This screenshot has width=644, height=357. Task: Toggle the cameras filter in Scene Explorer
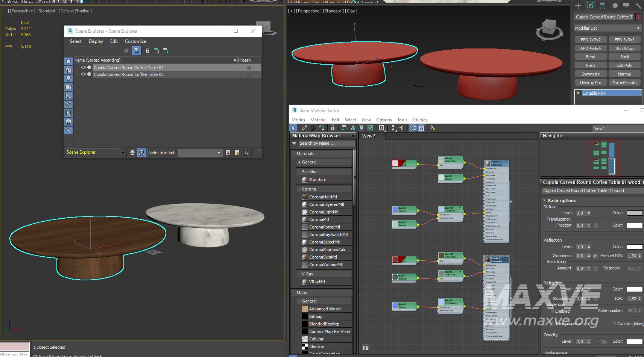coord(68,87)
